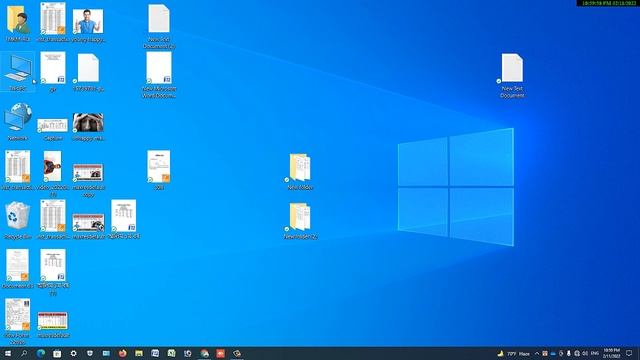The width and height of the screenshot is (640, 360).
Task: Open Settings gear in the taskbar
Action: tap(73, 353)
